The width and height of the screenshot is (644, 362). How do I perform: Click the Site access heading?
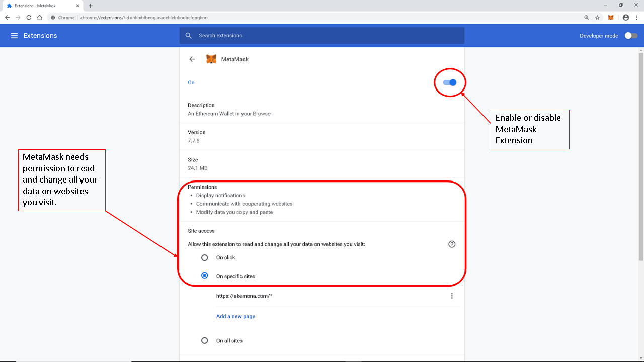tap(201, 231)
